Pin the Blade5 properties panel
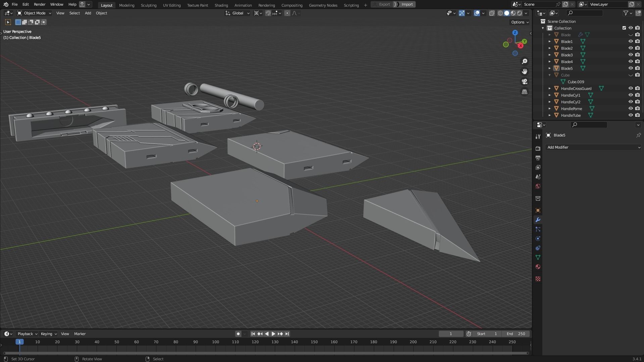The width and height of the screenshot is (644, 362). 638,135
